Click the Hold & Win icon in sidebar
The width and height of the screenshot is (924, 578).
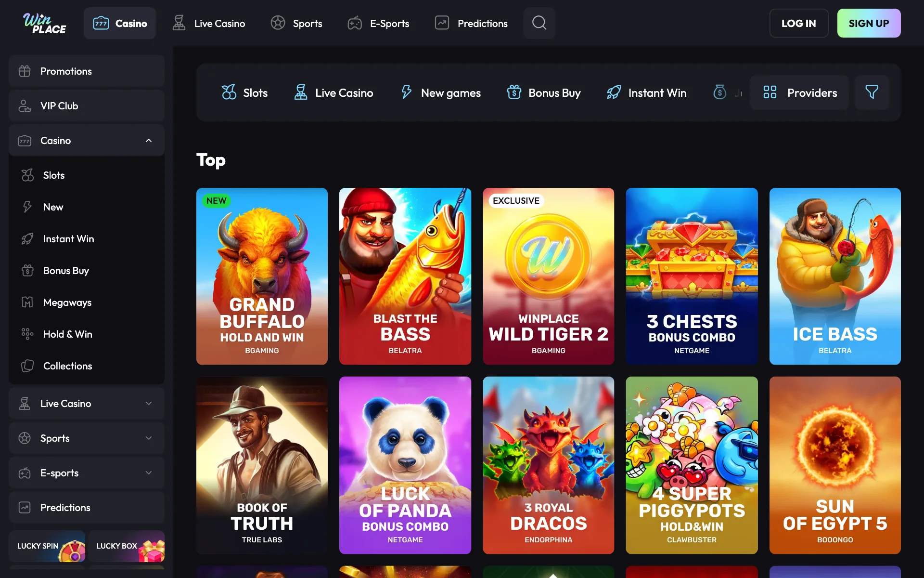click(x=27, y=334)
